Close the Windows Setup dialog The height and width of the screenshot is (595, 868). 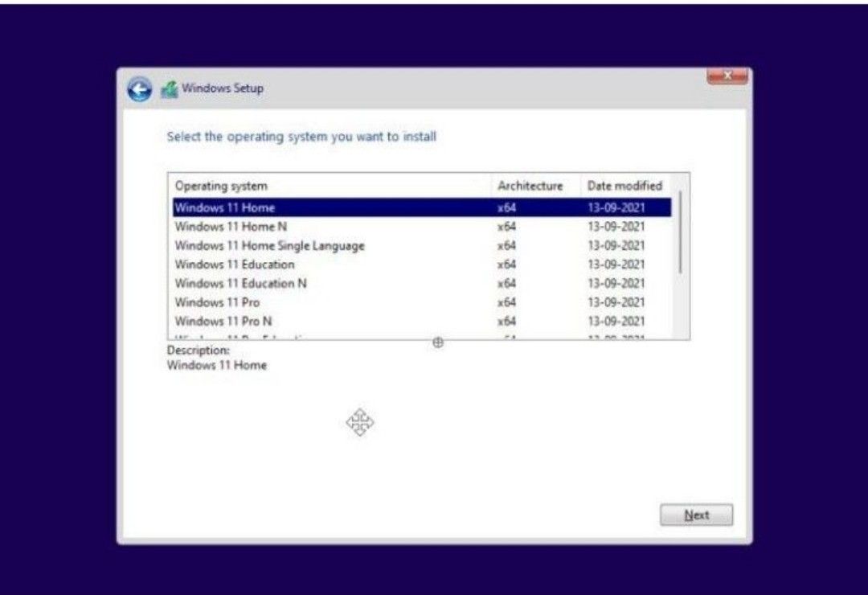tap(727, 76)
